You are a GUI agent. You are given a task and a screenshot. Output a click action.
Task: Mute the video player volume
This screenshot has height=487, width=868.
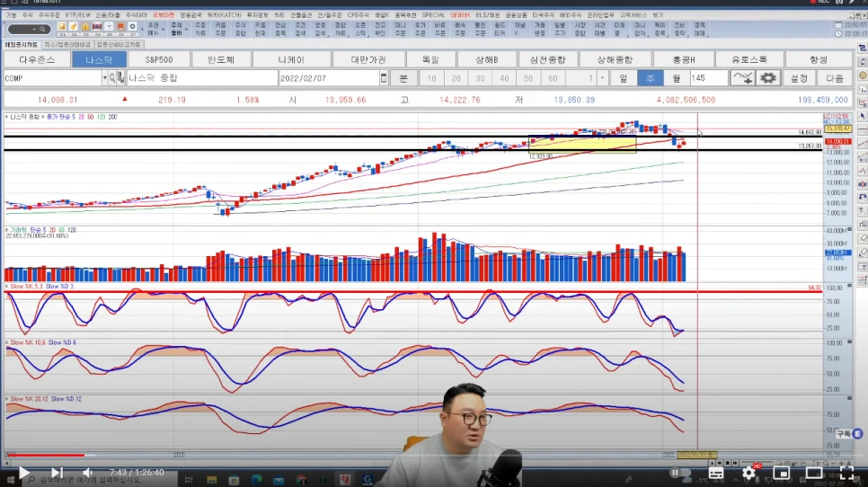87,473
